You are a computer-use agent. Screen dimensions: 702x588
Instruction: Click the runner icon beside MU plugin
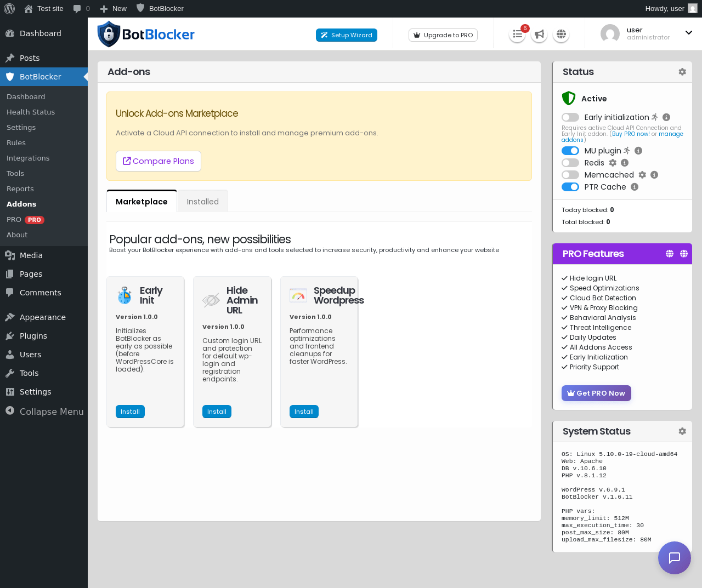tap(627, 151)
